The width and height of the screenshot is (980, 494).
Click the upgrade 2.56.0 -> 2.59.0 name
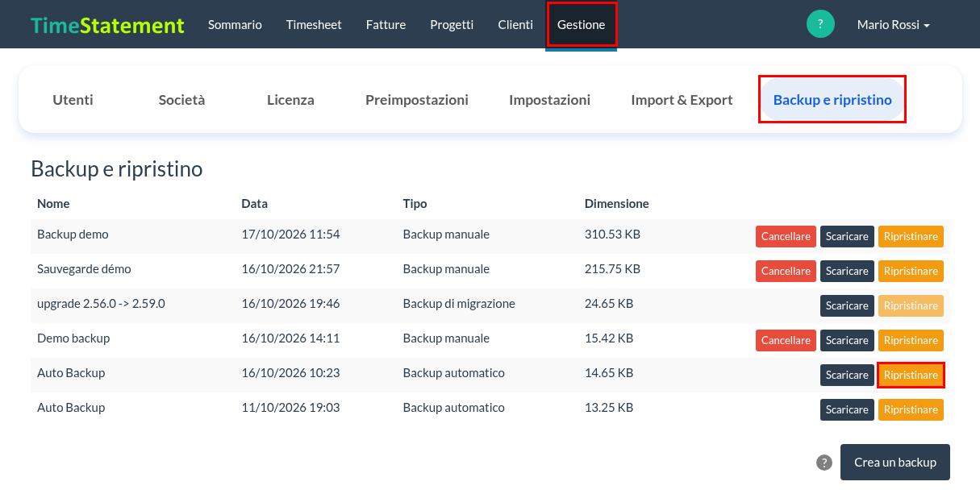[x=101, y=304]
